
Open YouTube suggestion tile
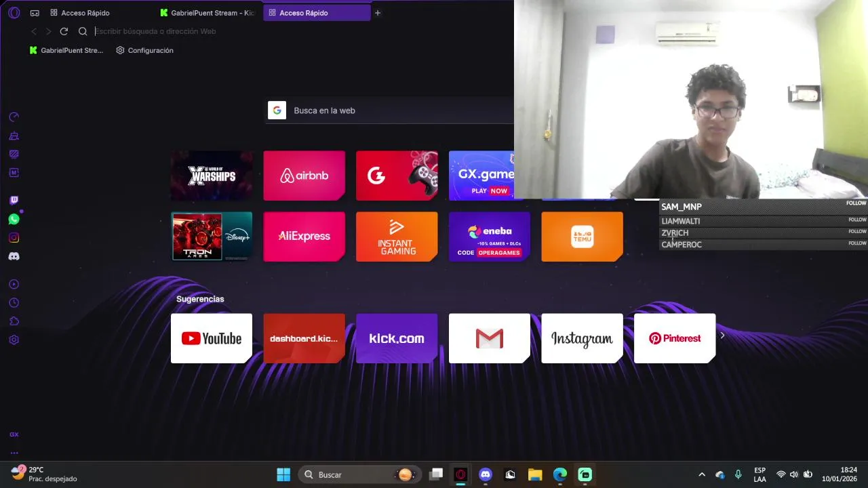tap(212, 338)
